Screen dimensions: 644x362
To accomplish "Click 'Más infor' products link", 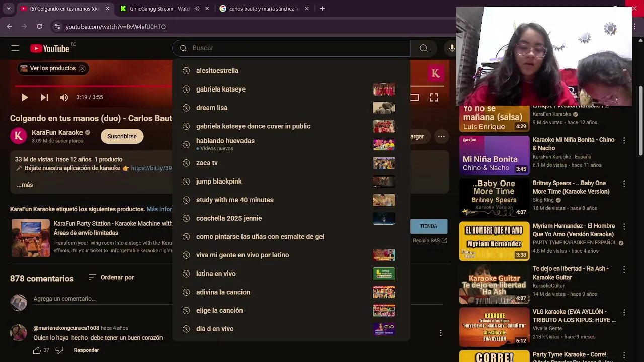I will (159, 209).
